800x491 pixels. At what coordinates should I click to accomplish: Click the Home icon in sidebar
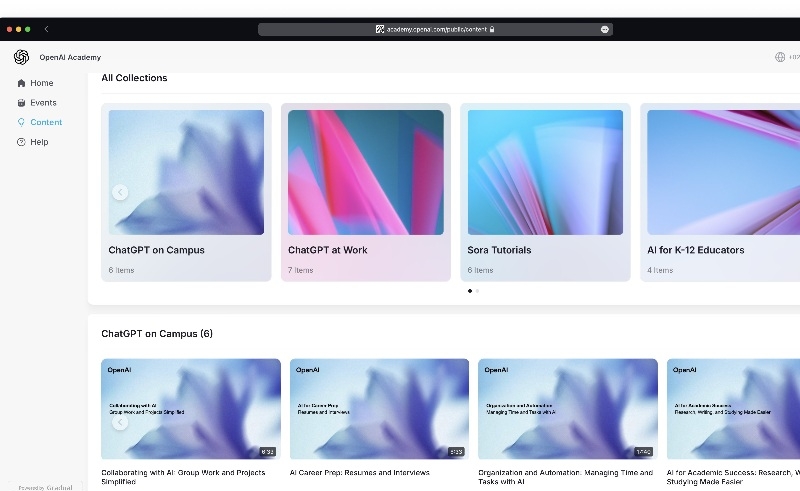click(22, 83)
